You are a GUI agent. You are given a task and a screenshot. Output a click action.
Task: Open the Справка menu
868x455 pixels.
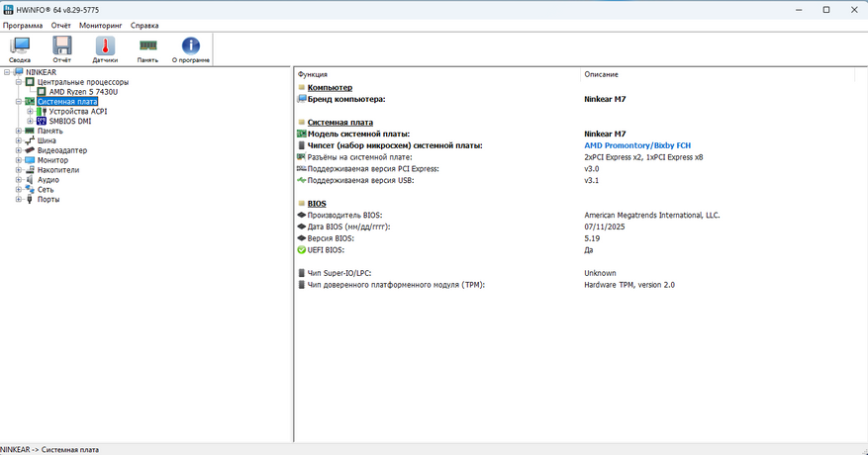(x=145, y=24)
